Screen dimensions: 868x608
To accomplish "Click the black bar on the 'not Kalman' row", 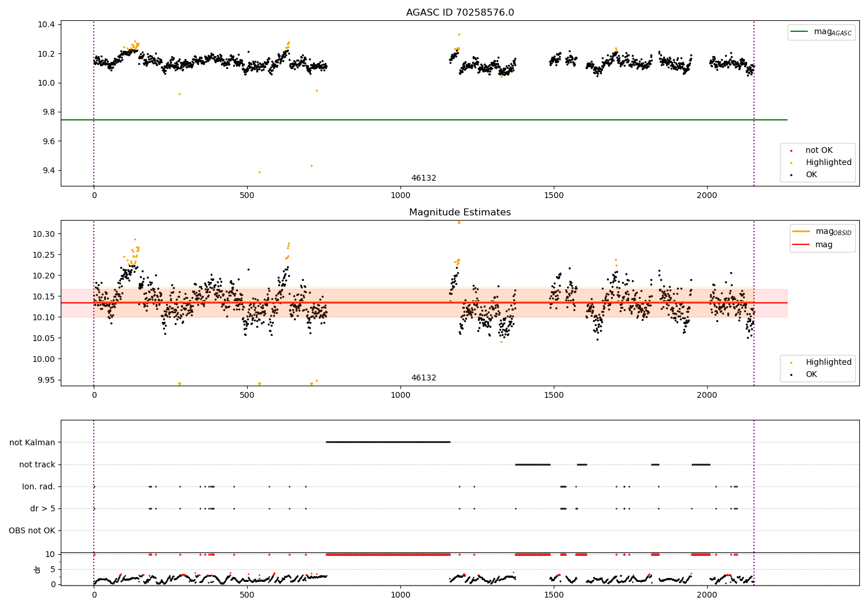I will tap(388, 442).
